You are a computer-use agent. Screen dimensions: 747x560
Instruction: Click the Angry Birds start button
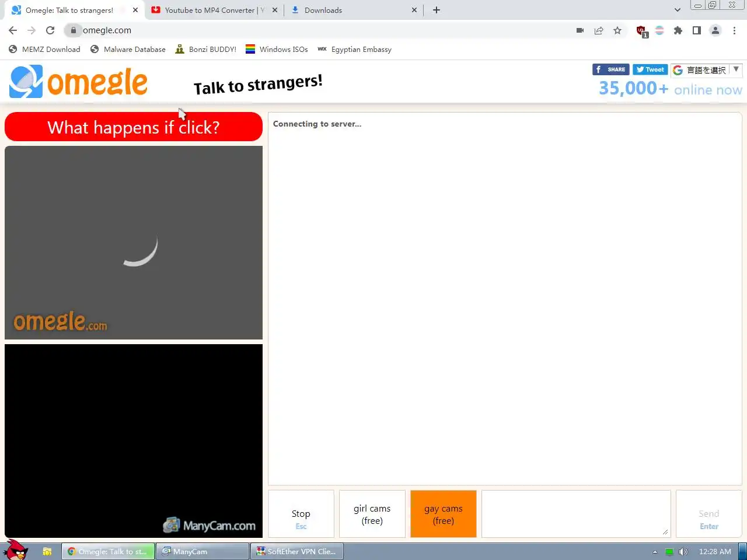coord(16,550)
